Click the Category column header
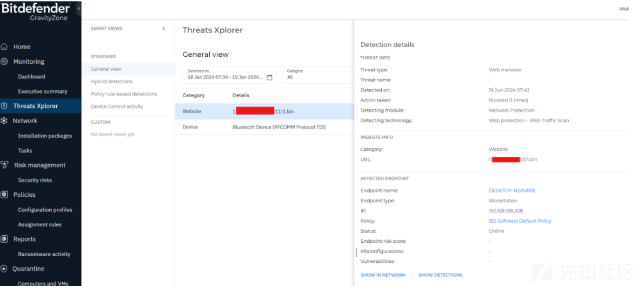 tap(193, 95)
